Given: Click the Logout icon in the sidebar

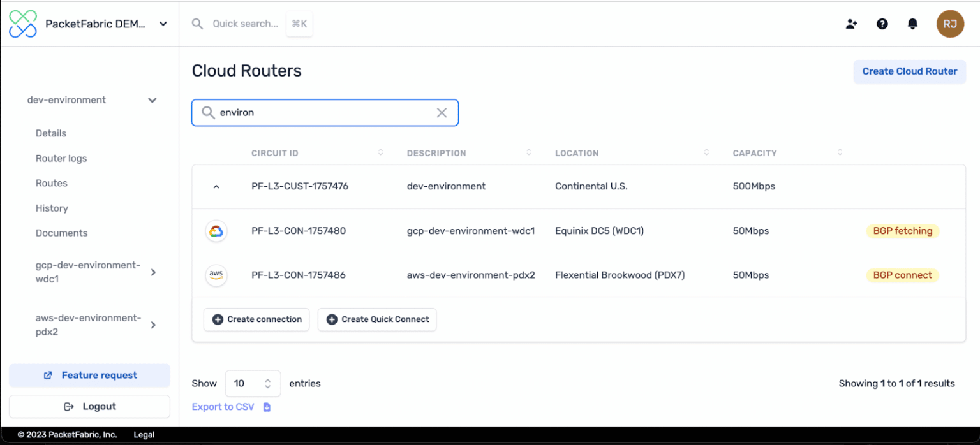Looking at the screenshot, I should point(70,406).
